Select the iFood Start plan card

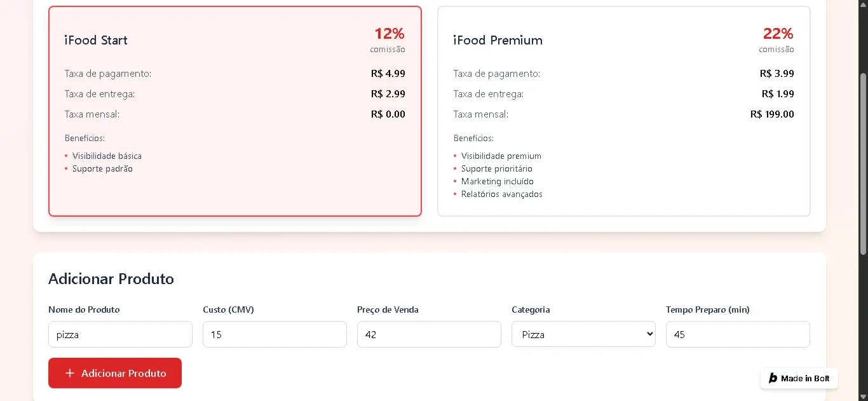235,111
